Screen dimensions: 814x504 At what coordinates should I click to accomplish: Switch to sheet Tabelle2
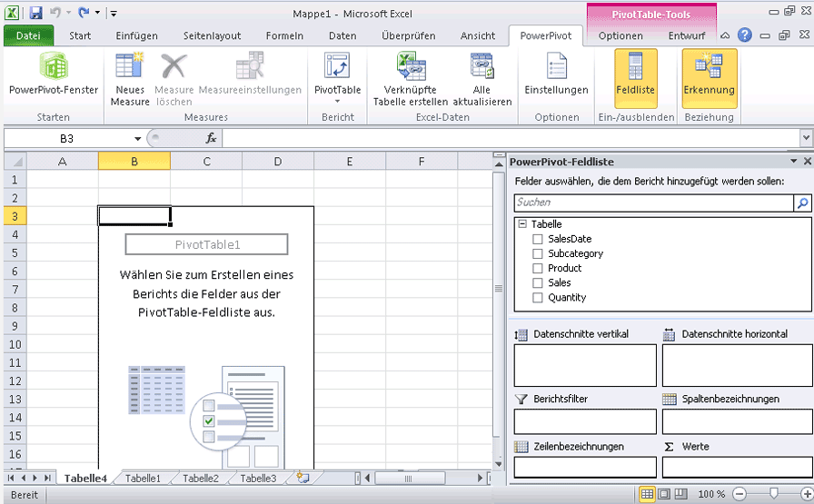point(201,478)
